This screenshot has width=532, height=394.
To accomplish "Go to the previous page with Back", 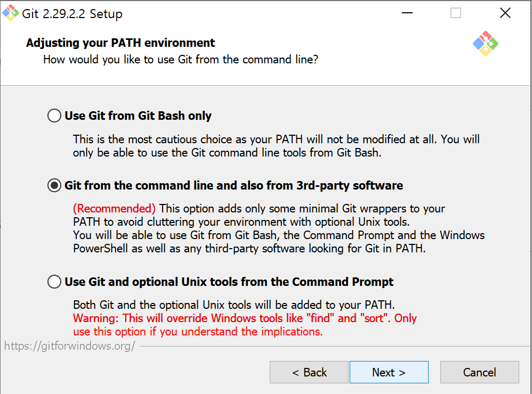I will pyautogui.click(x=309, y=372).
